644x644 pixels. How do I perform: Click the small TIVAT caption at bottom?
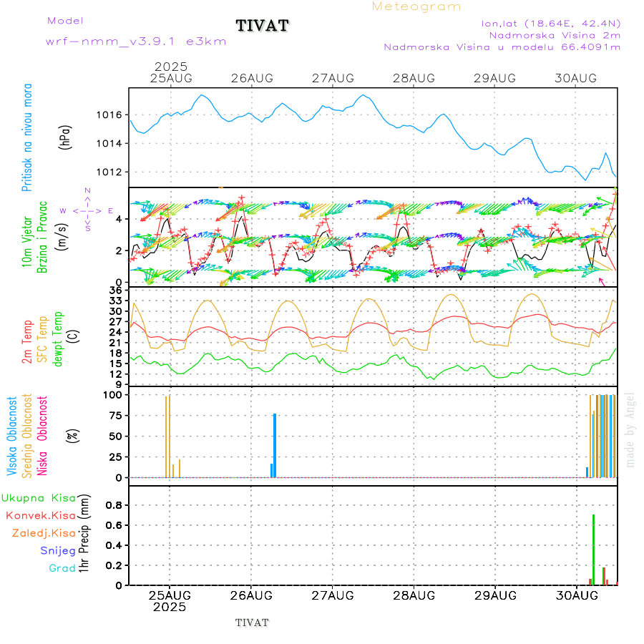[x=252, y=623]
